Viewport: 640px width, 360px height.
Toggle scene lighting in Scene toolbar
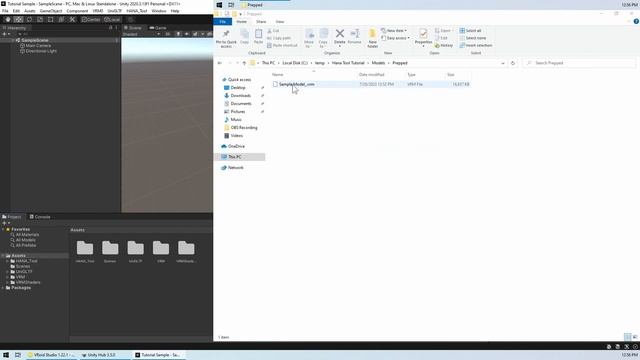tap(178, 34)
